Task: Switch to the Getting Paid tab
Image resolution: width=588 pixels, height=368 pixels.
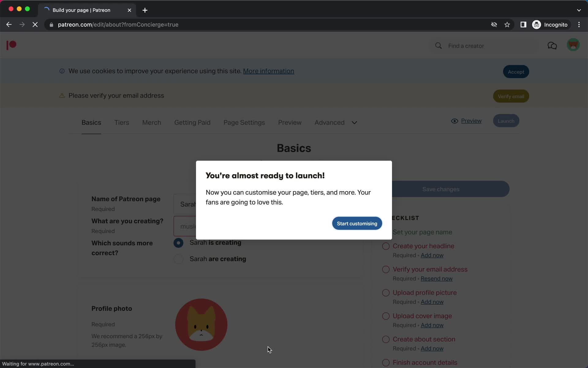Action: pos(192,123)
